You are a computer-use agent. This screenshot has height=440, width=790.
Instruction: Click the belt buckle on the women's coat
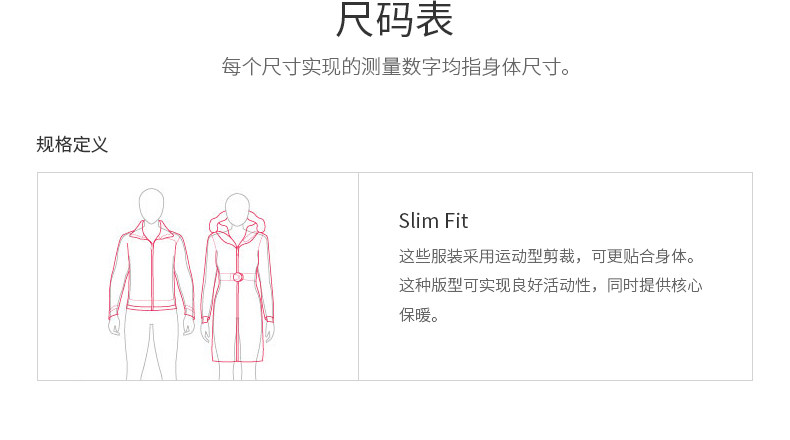click(x=237, y=277)
